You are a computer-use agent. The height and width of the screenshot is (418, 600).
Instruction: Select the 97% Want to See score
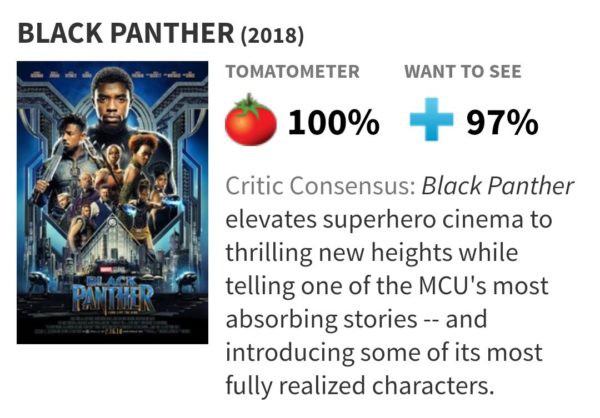(x=502, y=122)
